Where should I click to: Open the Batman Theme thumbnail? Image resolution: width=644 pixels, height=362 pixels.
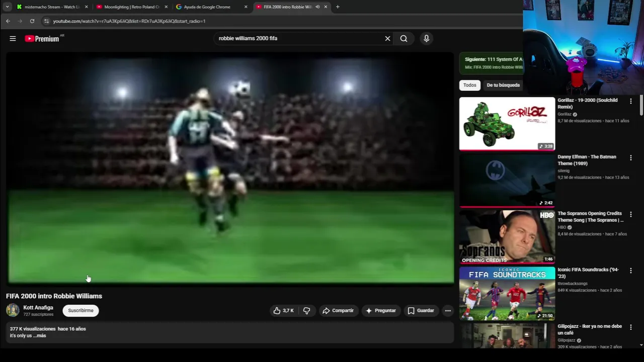coord(507,180)
